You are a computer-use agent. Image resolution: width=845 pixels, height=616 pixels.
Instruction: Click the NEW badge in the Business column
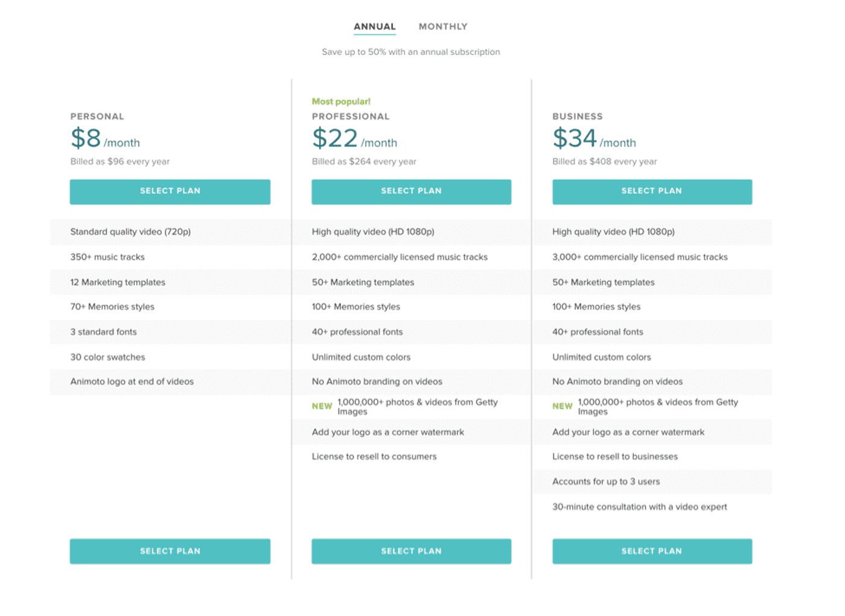562,407
